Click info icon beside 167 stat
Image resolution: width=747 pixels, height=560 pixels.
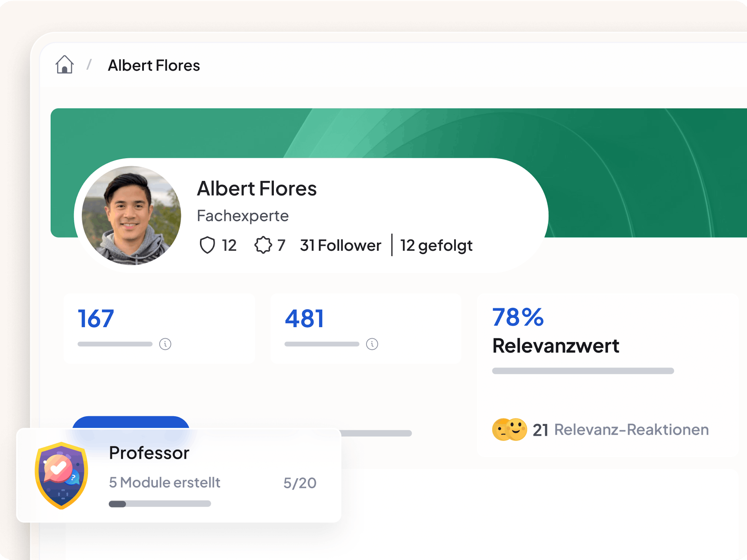[x=165, y=344]
